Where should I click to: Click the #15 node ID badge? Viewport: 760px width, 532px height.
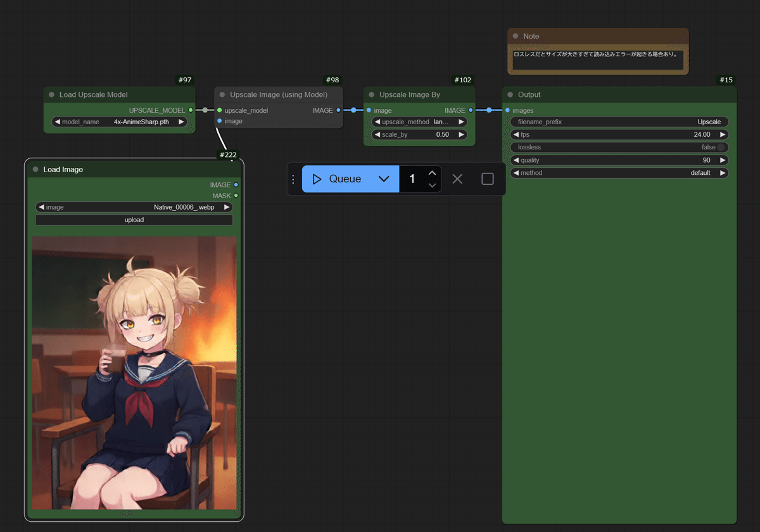click(x=726, y=80)
